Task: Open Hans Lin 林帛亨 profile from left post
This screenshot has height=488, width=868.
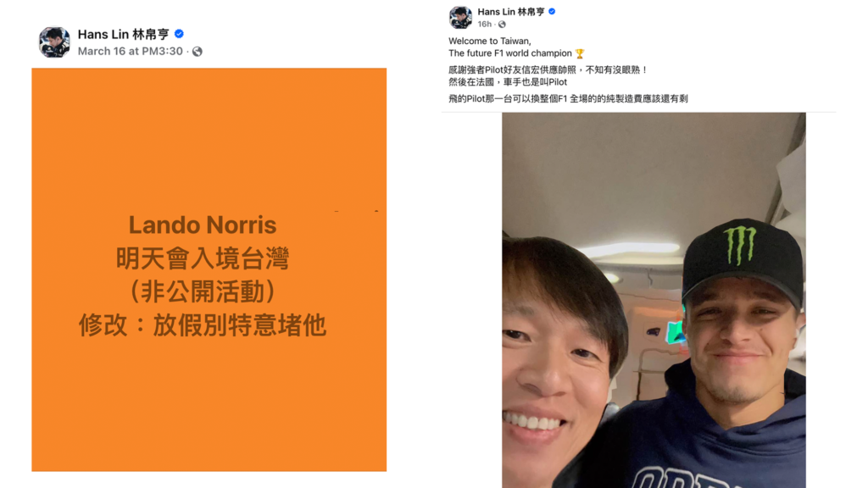Action: 124,34
